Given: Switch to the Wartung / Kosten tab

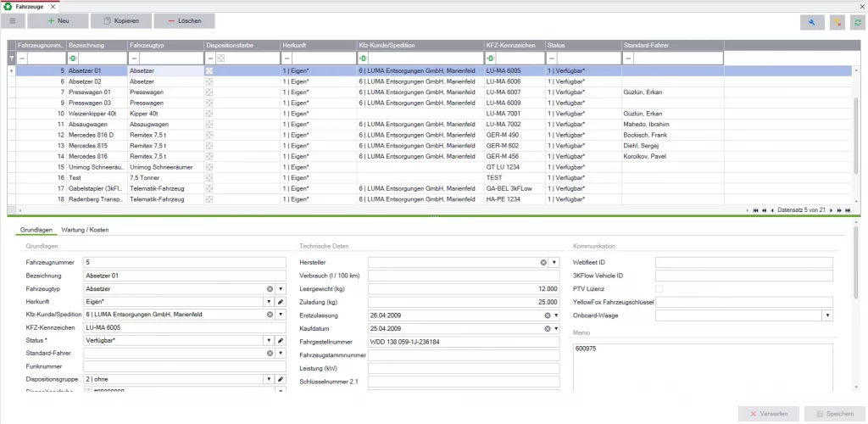Looking at the screenshot, I should coord(85,230).
